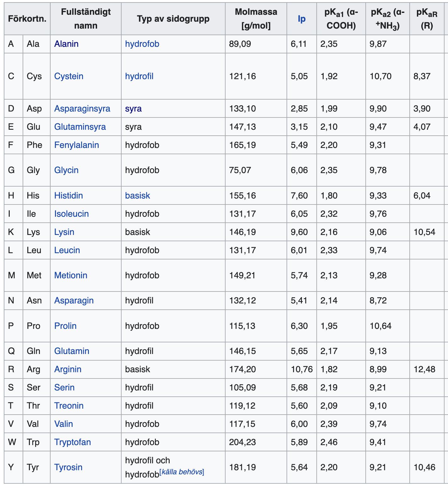Follow the syra link in Asparaginsyra row
The height and width of the screenshot is (490, 448).
(x=133, y=109)
